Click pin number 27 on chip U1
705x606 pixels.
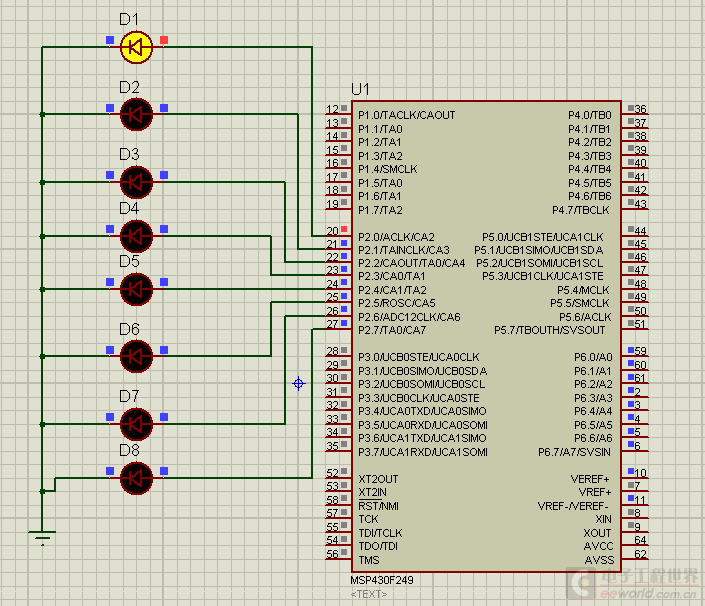[x=332, y=324]
